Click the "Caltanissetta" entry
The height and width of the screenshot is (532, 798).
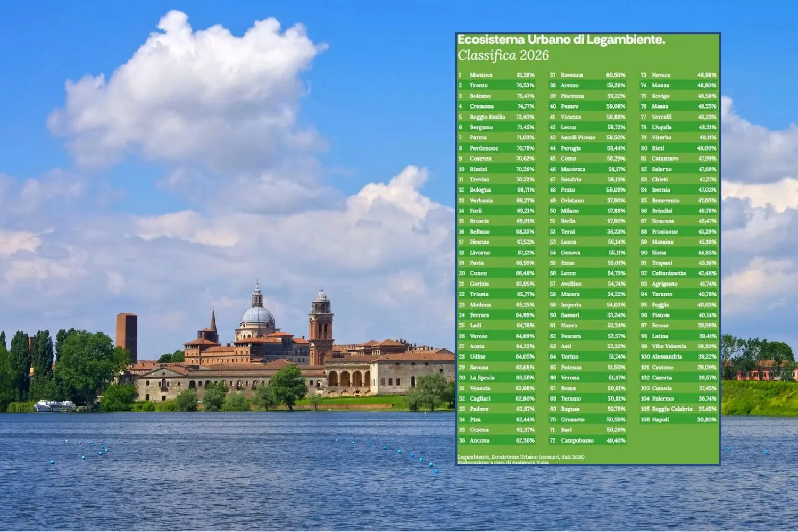[x=669, y=273]
